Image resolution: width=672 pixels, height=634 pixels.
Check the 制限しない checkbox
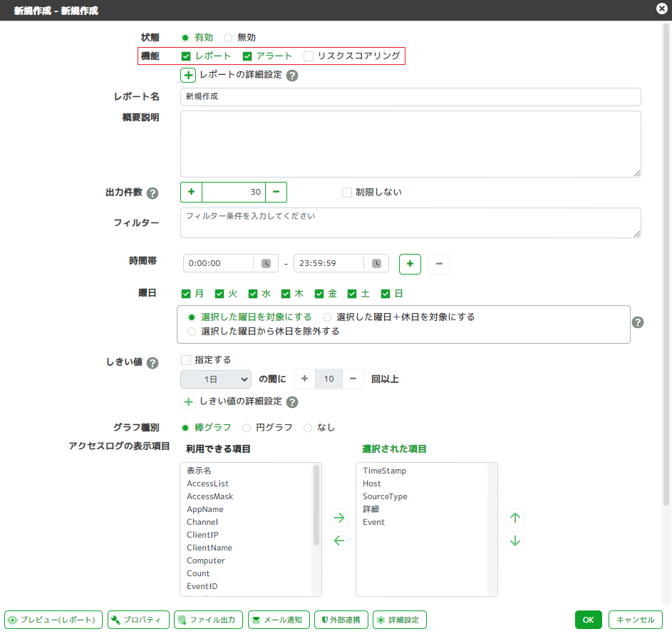tap(347, 192)
